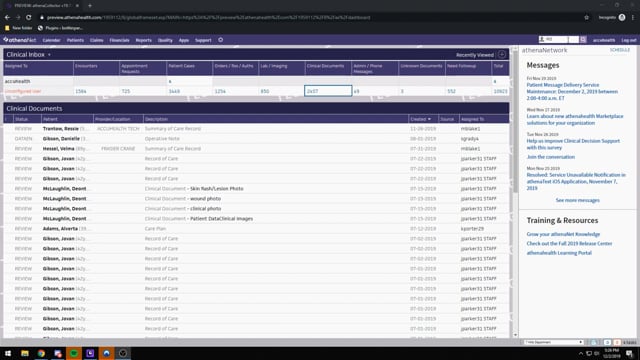Click the Orders / Rxs / Auths count 1254
640x360 pixels.
(220, 91)
